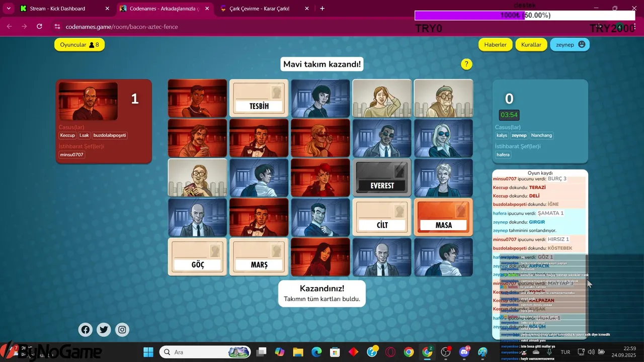Open the Copilot taskbar icon
Viewport: 644px width, 362px height.
coord(279,352)
